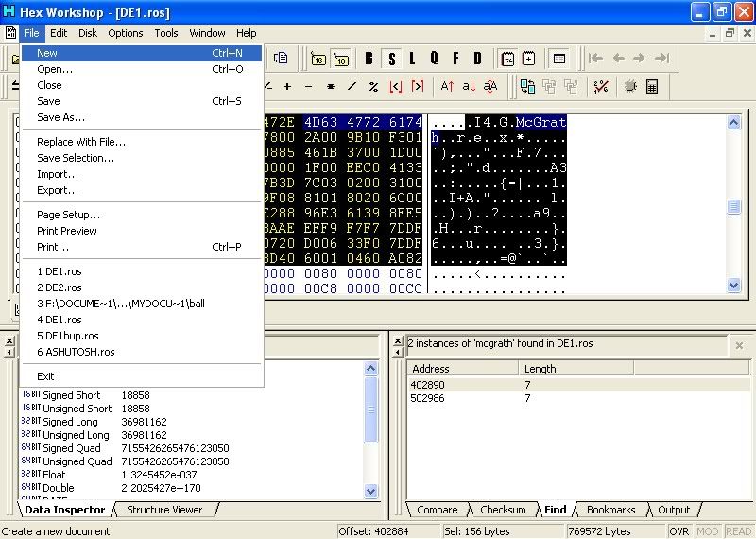
Task: Click the Modulo (%) operation icon
Action: [x=373, y=87]
